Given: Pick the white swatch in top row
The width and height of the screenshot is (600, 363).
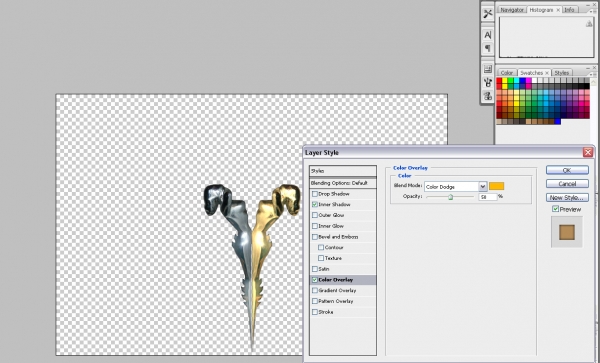Looking at the screenshot, I should point(535,80).
